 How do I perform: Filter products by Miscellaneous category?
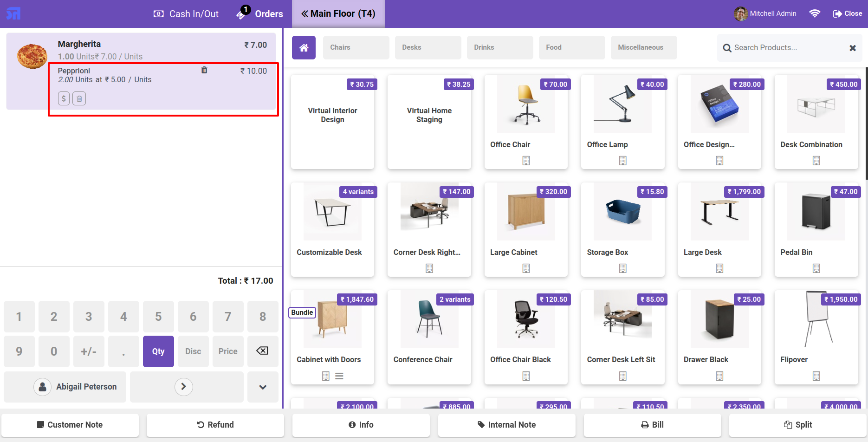(x=644, y=47)
